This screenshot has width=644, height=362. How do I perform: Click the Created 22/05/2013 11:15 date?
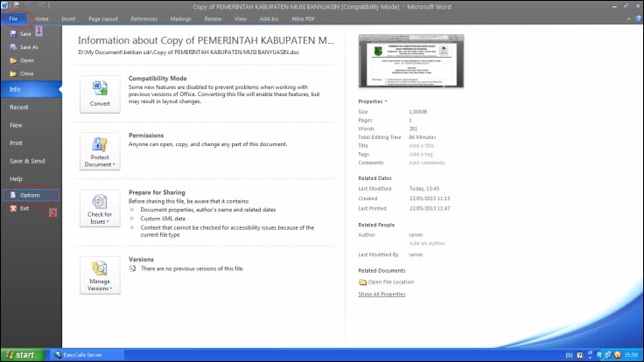pyautogui.click(x=430, y=198)
